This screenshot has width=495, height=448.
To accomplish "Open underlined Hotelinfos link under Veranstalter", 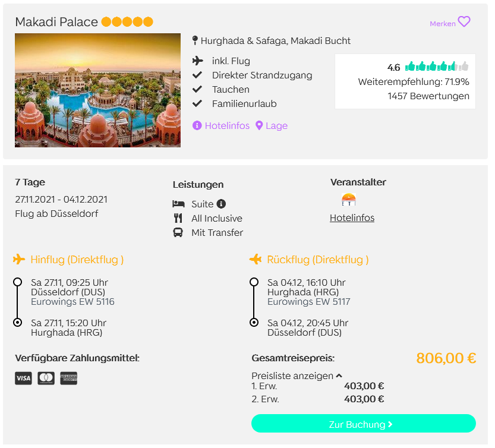I will point(352,218).
